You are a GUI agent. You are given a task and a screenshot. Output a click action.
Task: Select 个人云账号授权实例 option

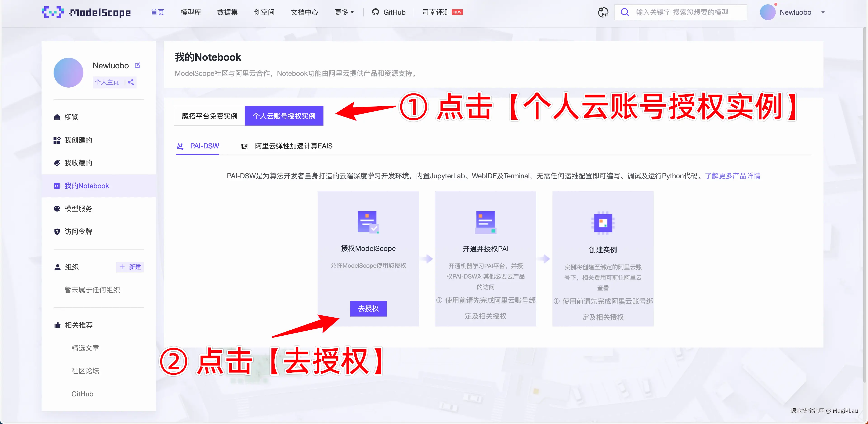[284, 116]
